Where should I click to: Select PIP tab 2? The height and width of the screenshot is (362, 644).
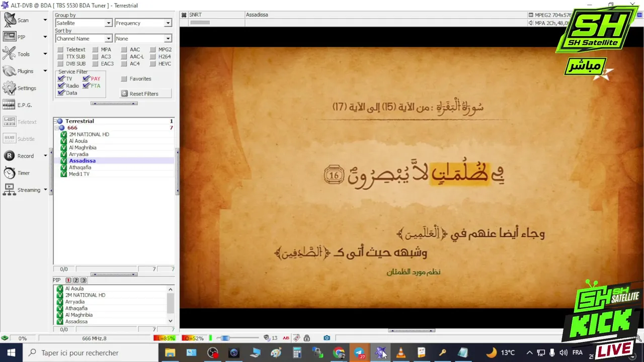(76, 280)
